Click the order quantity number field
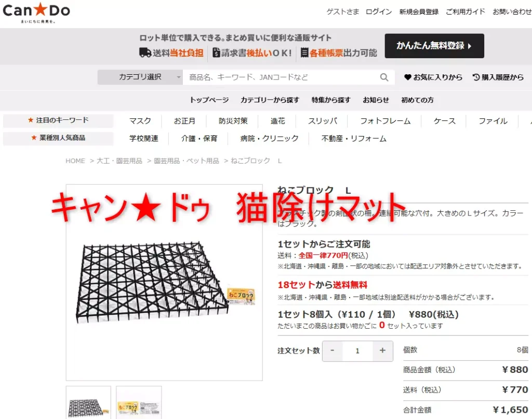The height and width of the screenshot is (419, 532). (357, 350)
